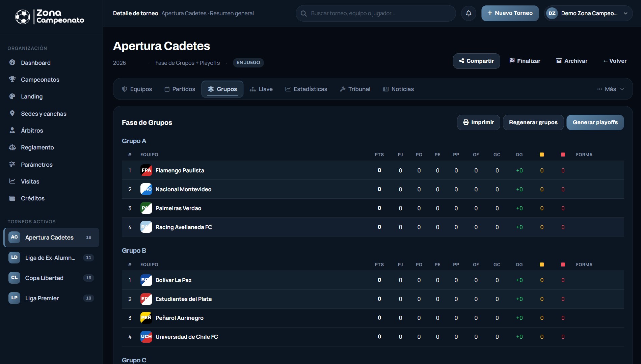The height and width of the screenshot is (364, 641).
Task: Click the EN JUEGO status badge
Action: [248, 63]
